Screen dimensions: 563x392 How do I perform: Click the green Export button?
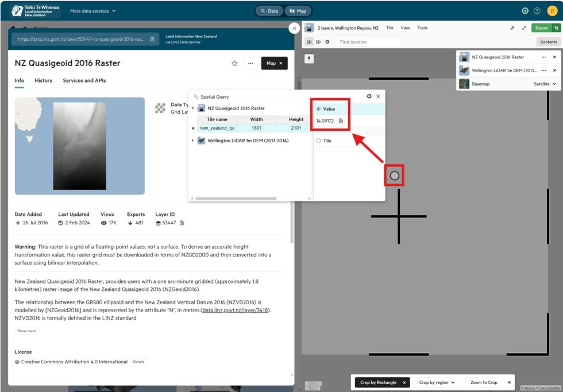coord(541,28)
